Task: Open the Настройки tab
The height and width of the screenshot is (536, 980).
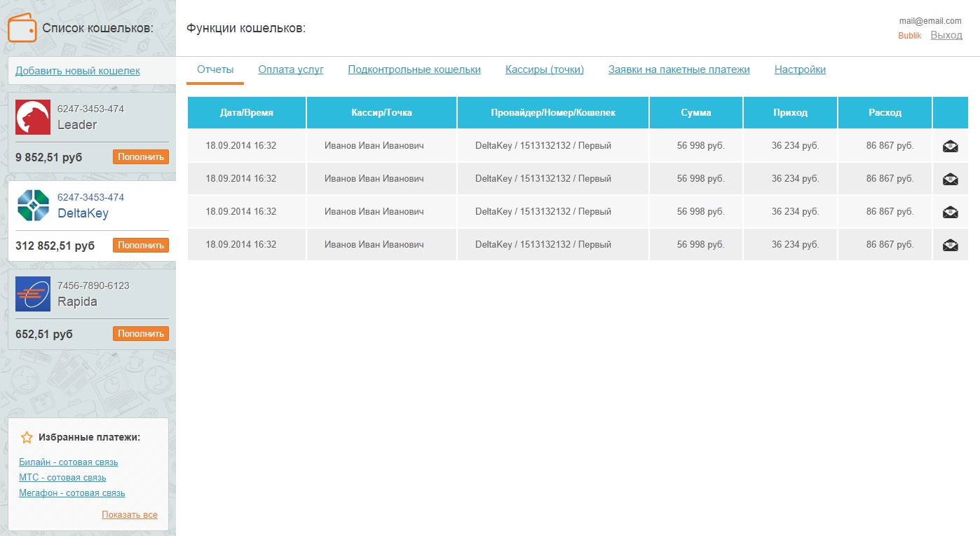Action: [x=800, y=69]
